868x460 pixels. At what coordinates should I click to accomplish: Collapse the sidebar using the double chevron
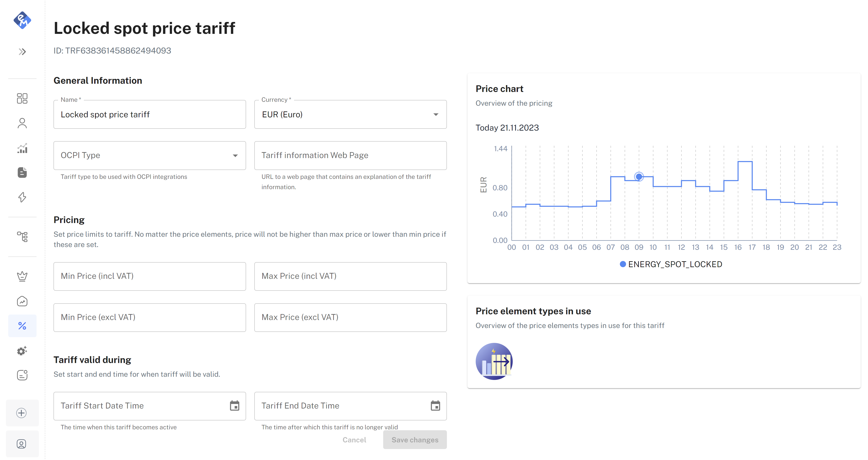[22, 51]
